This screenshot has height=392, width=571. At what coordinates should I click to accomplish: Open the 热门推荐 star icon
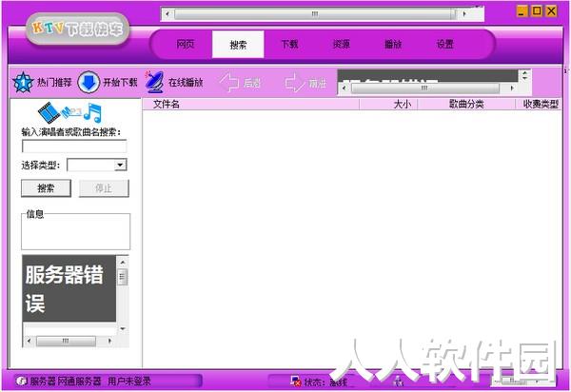(23, 82)
